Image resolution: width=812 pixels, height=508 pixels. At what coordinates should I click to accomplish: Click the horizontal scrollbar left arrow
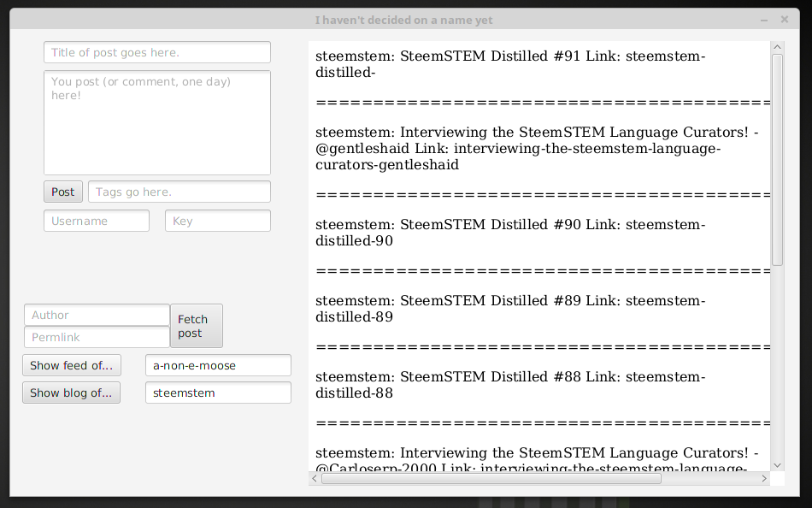[x=315, y=478]
